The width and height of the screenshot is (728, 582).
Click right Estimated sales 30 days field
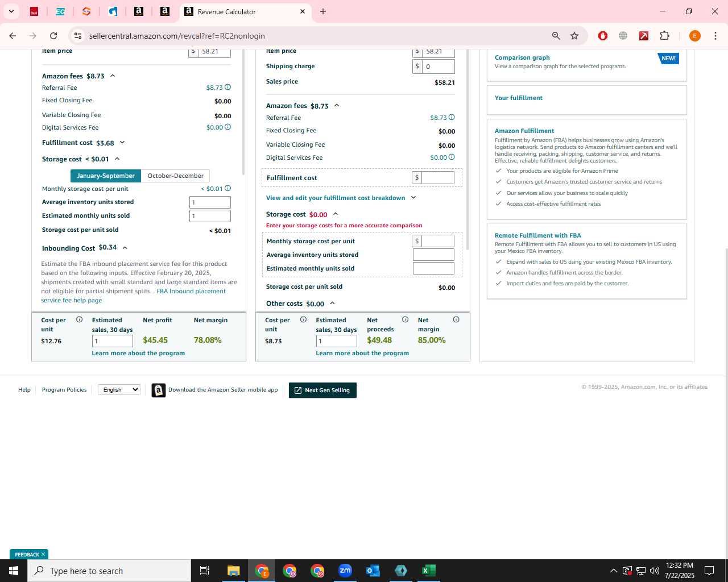point(337,341)
